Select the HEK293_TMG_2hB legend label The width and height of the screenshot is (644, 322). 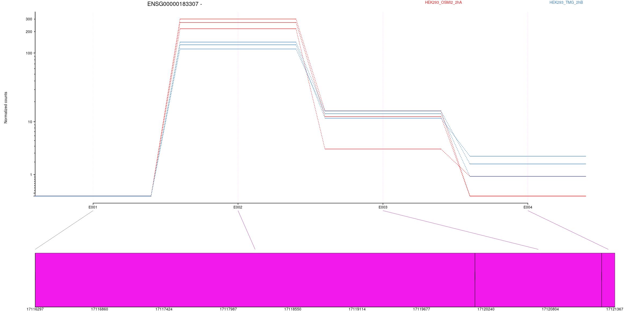pyautogui.click(x=566, y=3)
